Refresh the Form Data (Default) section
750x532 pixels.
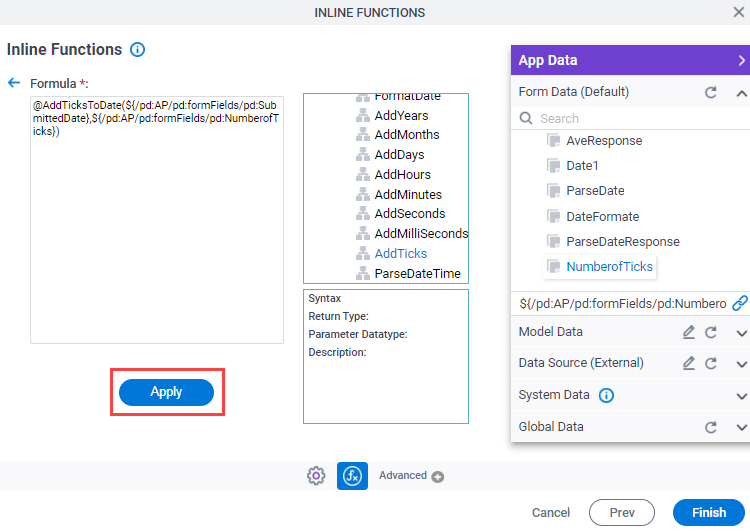pos(711,92)
